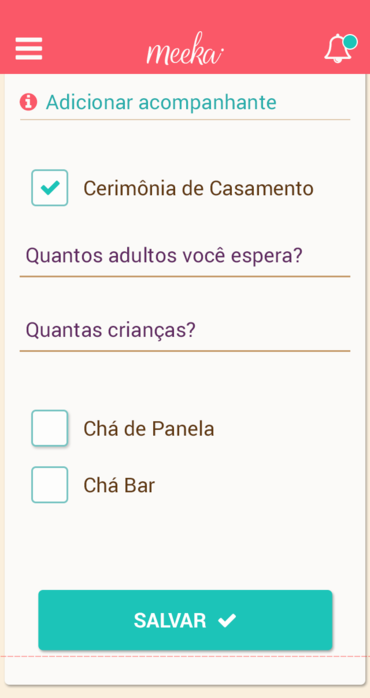Save the form with SALVAR button

185,620
